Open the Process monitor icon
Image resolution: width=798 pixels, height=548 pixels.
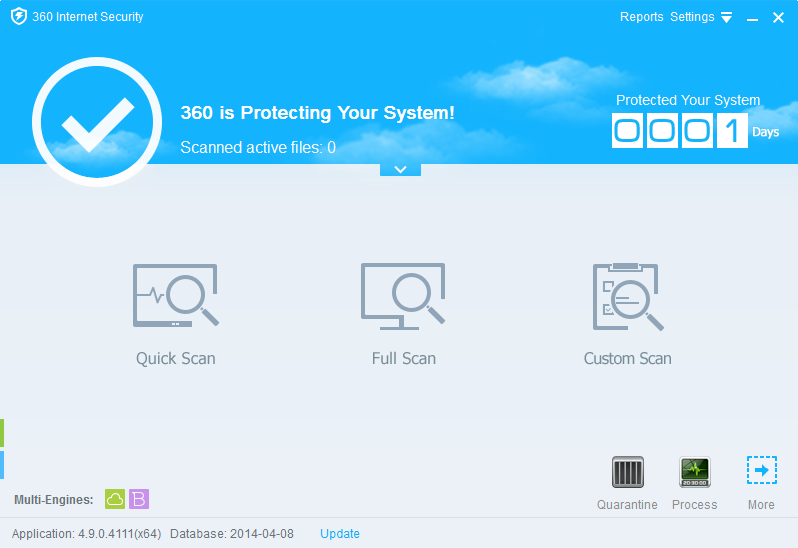click(694, 472)
